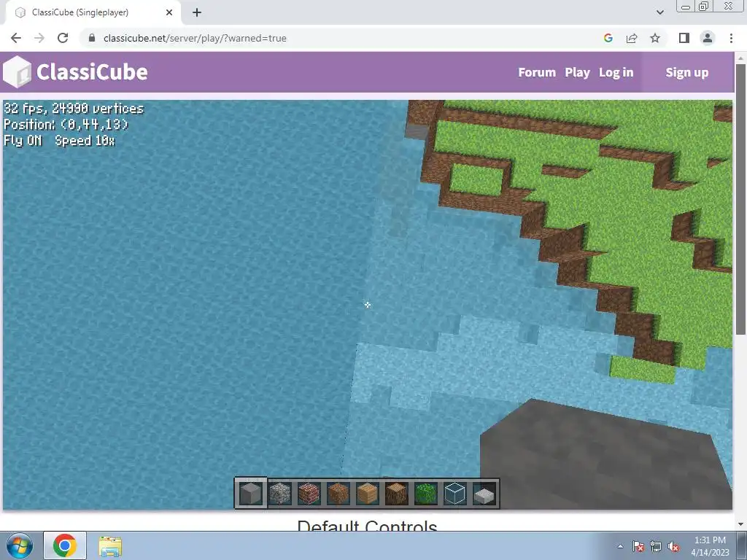
Task: Click the page vertical scrollbar thumb
Action: tap(740, 199)
